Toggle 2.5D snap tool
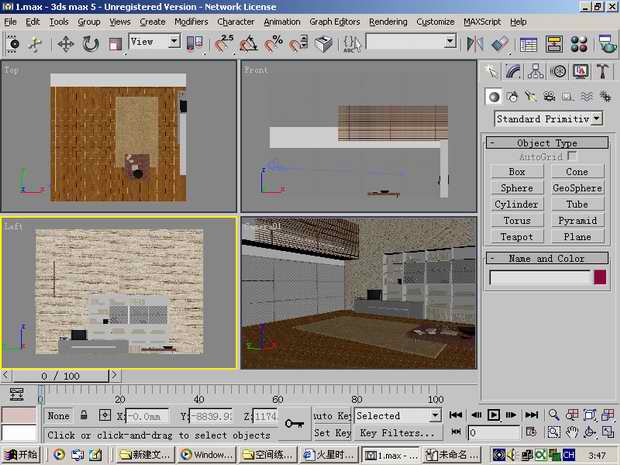Image resolution: width=620 pixels, height=465 pixels. (x=224, y=43)
